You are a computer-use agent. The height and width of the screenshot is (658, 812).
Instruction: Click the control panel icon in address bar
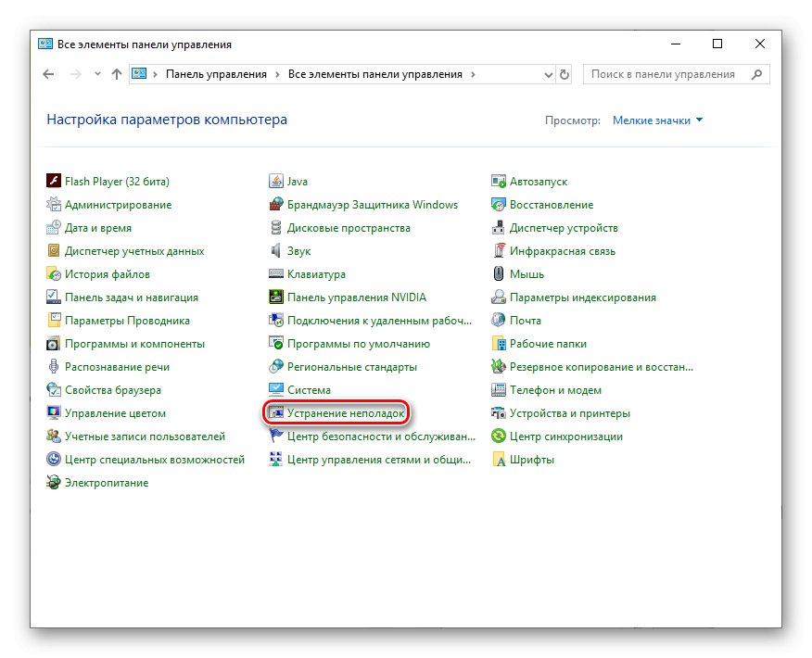click(139, 74)
